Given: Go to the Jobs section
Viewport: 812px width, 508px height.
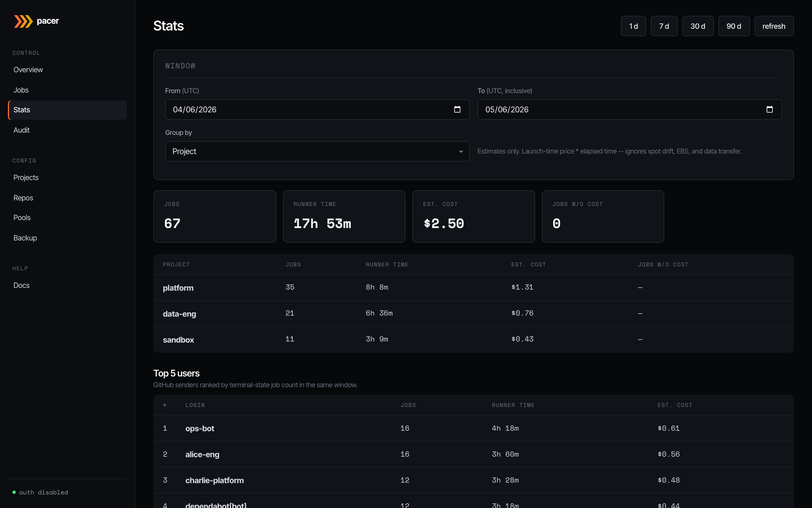Looking at the screenshot, I should tap(67, 90).
